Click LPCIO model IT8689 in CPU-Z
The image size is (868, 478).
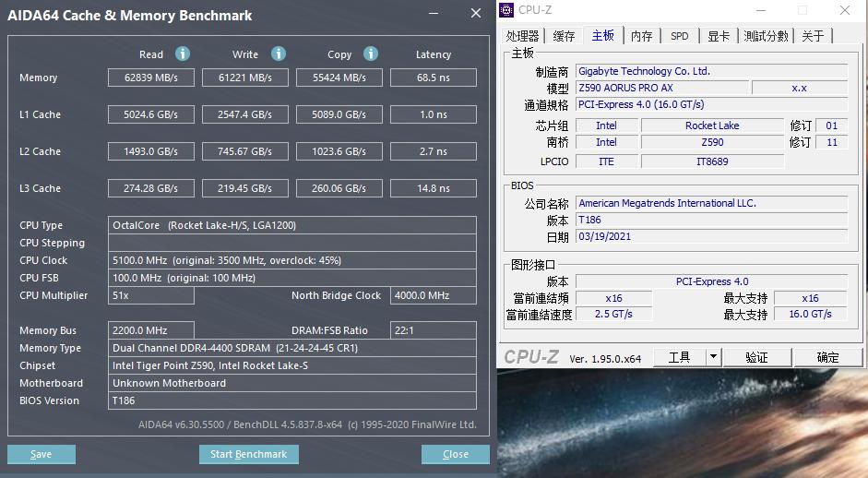(x=712, y=161)
